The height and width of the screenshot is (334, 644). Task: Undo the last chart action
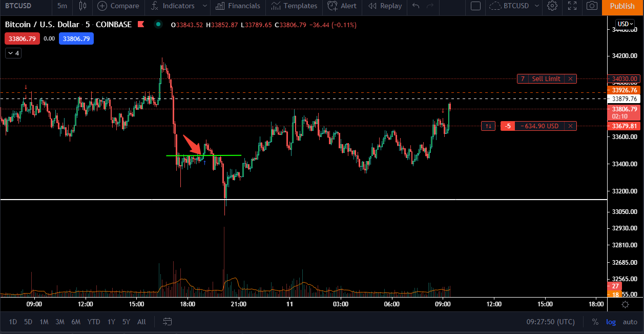click(x=416, y=6)
